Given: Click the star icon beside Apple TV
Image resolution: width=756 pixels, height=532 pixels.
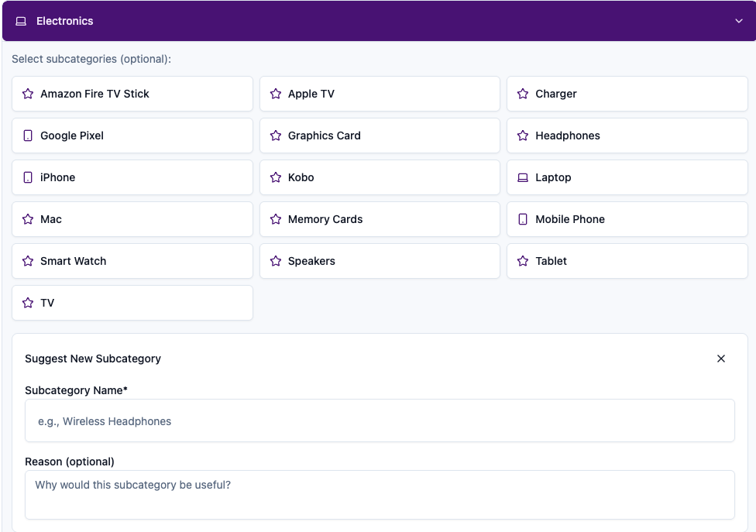Looking at the screenshot, I should (276, 94).
